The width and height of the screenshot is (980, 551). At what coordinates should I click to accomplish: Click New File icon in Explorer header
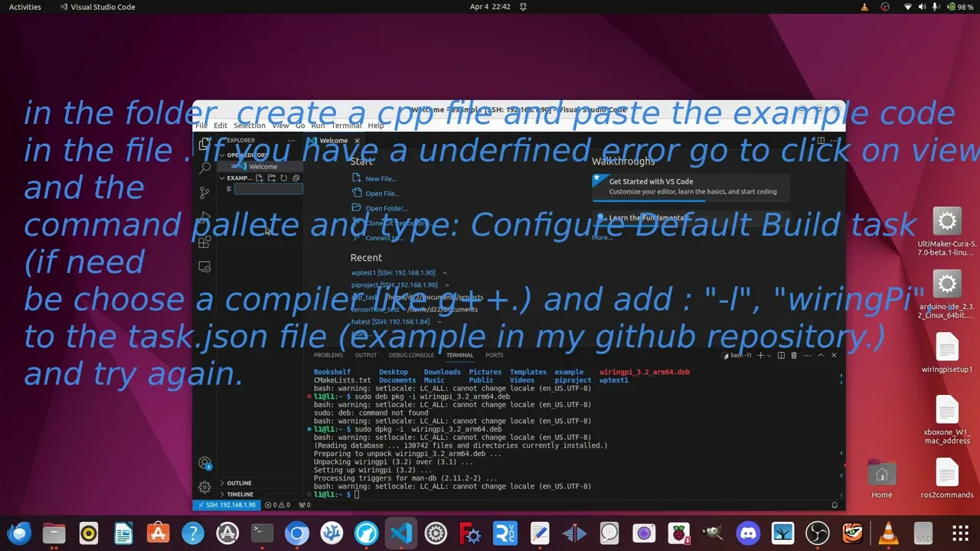point(259,178)
